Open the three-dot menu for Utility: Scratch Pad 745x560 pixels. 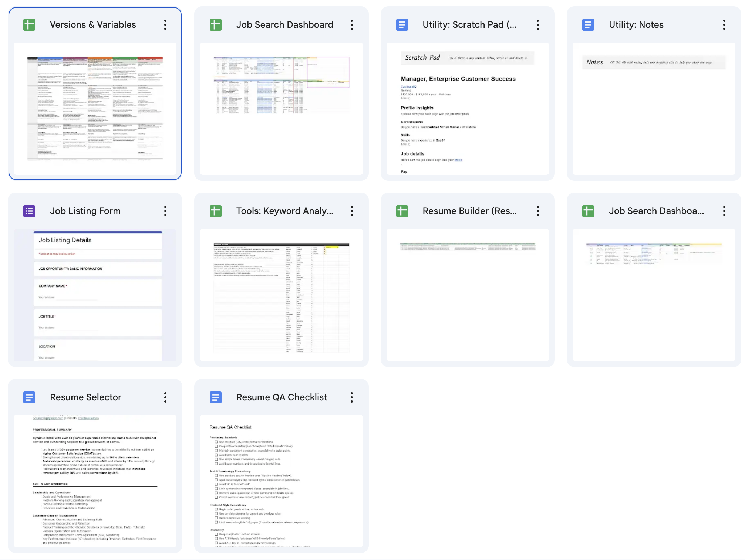click(x=538, y=25)
